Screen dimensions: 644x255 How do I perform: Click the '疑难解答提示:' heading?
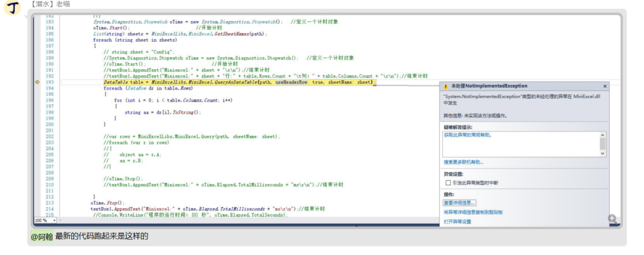(x=458, y=127)
